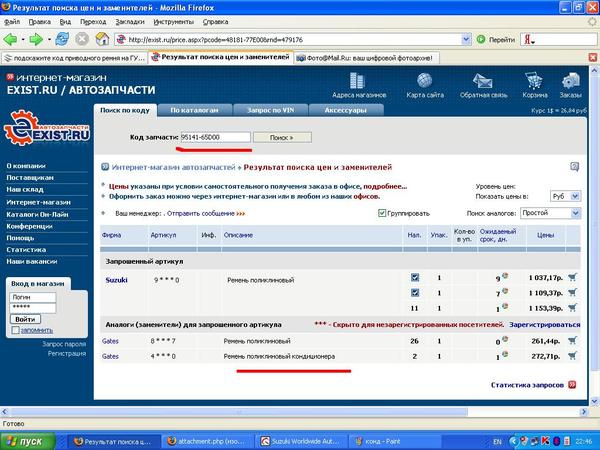Open the Поиск аналогов Простой dropdown

click(576, 213)
